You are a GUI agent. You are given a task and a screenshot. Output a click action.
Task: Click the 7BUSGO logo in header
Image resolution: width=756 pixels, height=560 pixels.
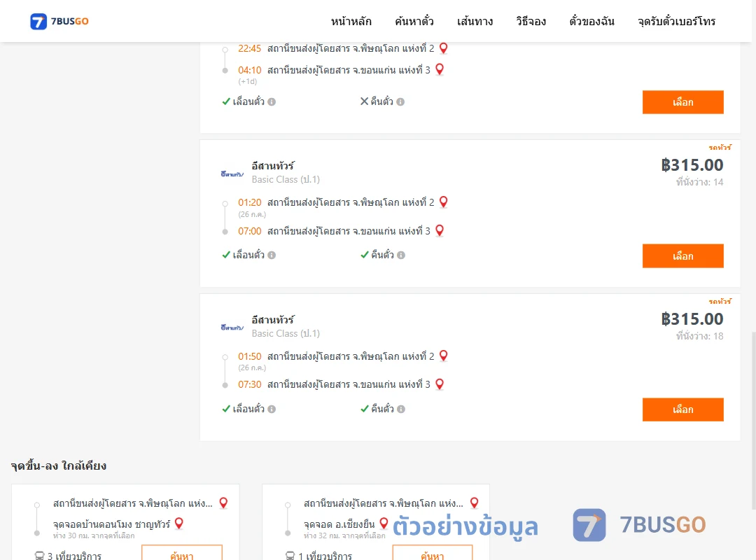pyautogui.click(x=59, y=21)
